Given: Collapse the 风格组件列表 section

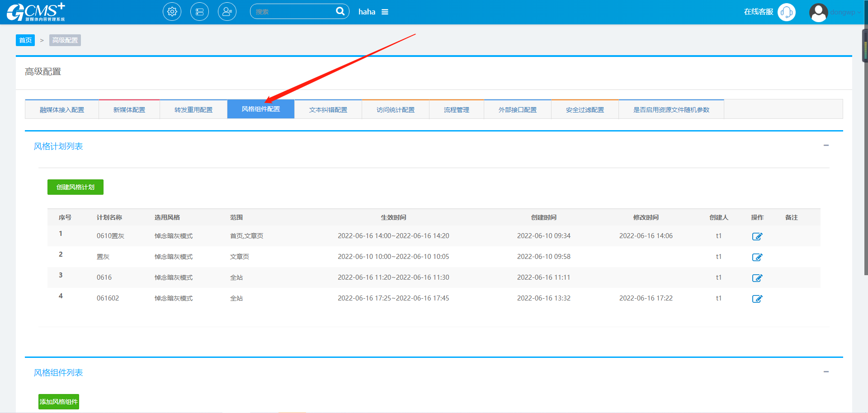Looking at the screenshot, I should coord(826,372).
